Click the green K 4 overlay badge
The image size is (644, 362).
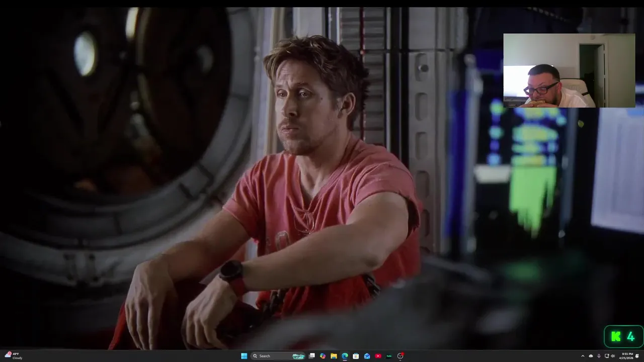click(x=623, y=336)
